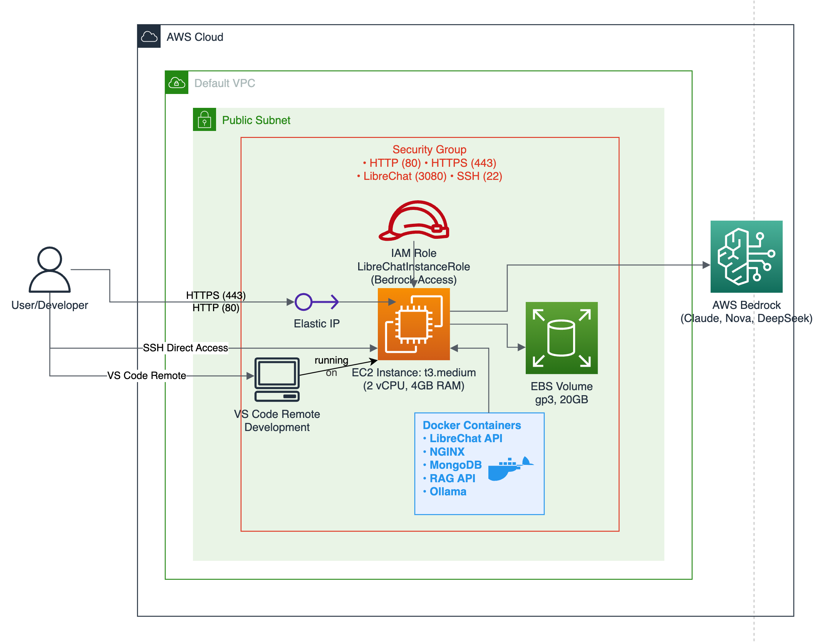Click the Default VPC label

click(225, 83)
